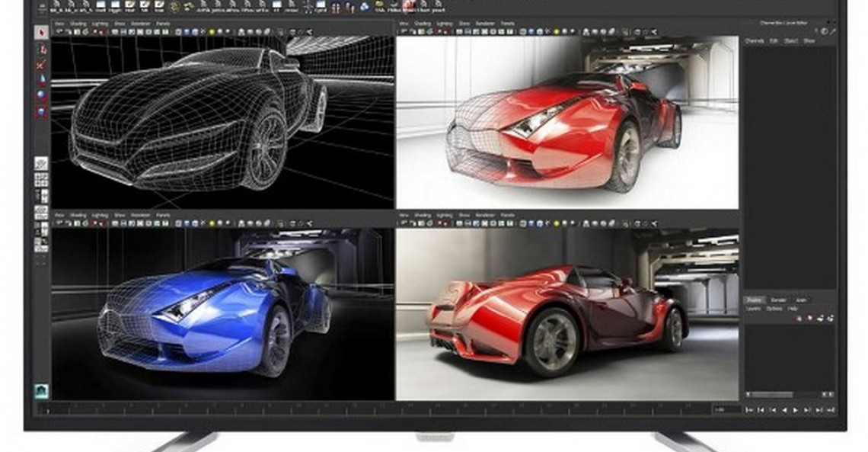Image resolution: width=868 pixels, height=452 pixels.
Task: Switch to the Render tab in Layer Editor
Action: point(777,300)
